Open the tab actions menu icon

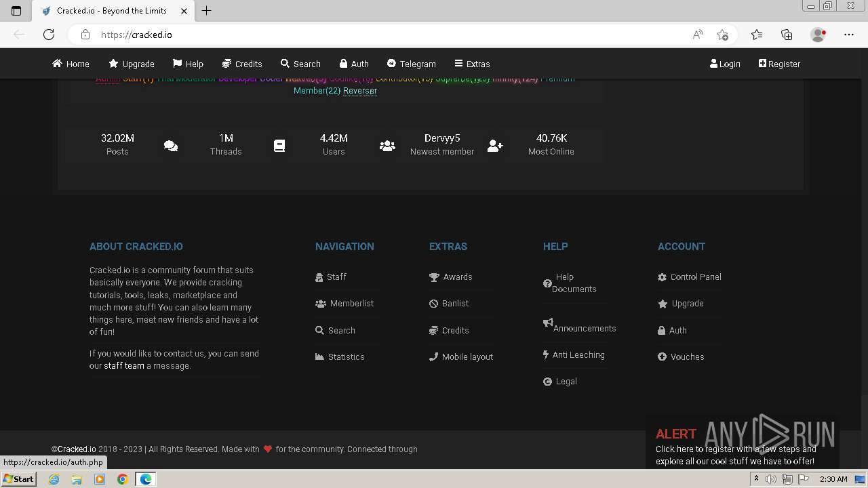(x=16, y=11)
